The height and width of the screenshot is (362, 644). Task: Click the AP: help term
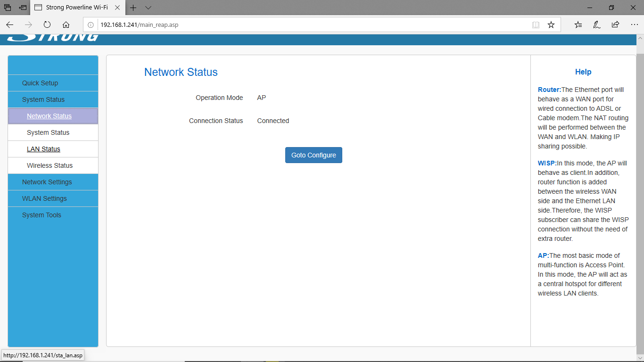(544, 255)
